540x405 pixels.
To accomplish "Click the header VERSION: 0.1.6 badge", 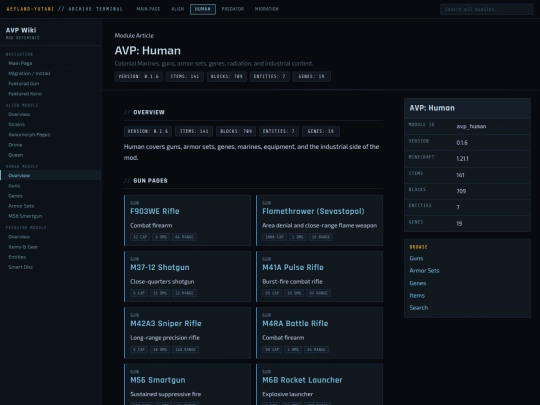I will pos(138,76).
